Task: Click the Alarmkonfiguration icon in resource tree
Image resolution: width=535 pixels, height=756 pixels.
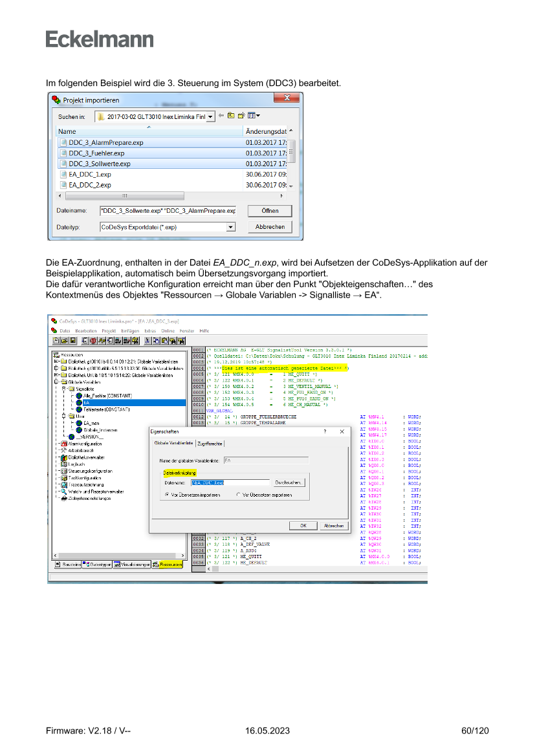Action: point(63,444)
